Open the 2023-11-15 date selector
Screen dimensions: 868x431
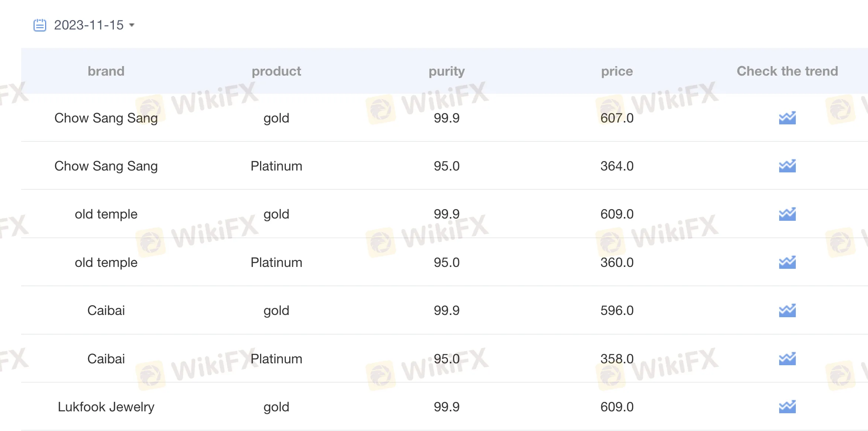click(x=89, y=25)
